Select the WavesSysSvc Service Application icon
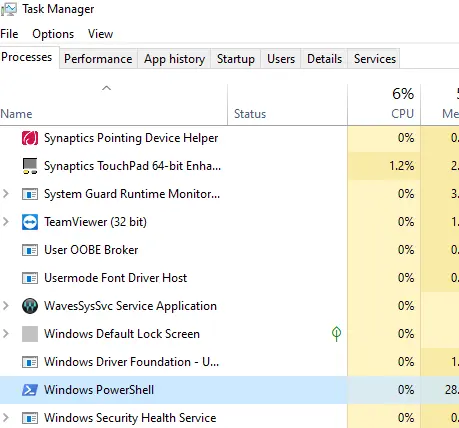Viewport: 459px width, 428px height. pyautogui.click(x=30, y=306)
